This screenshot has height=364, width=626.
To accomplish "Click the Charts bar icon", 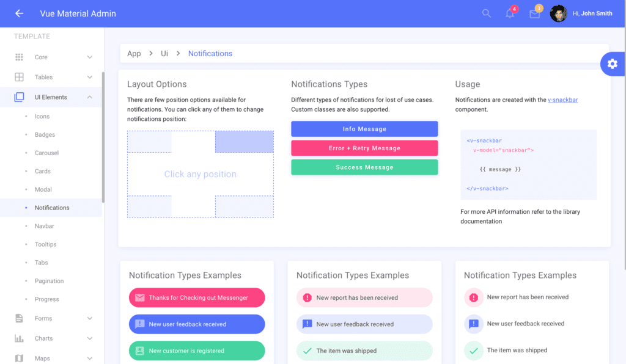I will [19, 338].
